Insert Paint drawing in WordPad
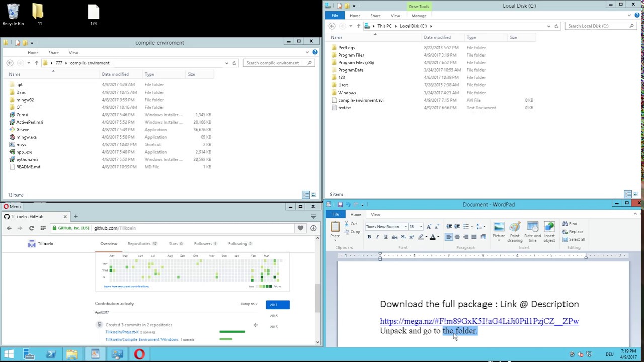Screen dimensions: 644x362 point(515,231)
